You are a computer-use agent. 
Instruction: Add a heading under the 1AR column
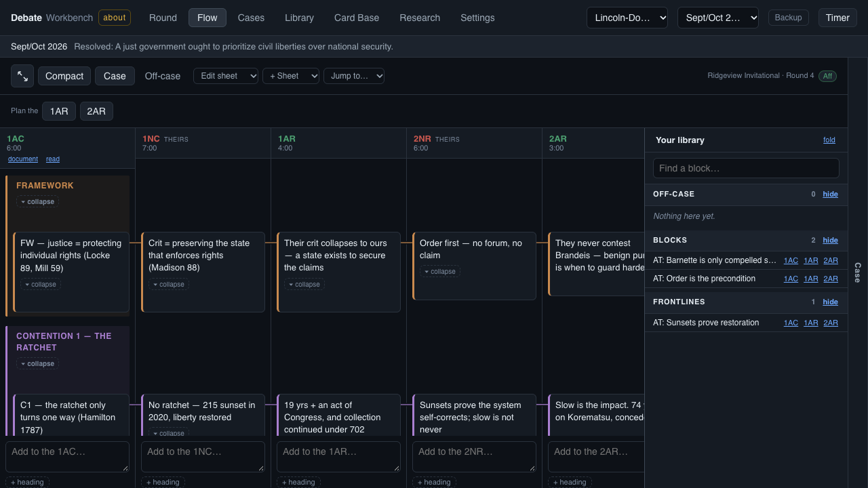point(298,483)
